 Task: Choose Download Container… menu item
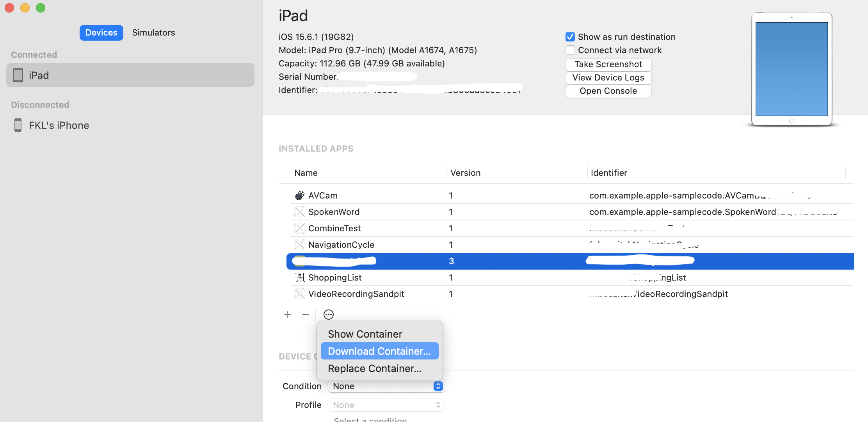coord(380,351)
